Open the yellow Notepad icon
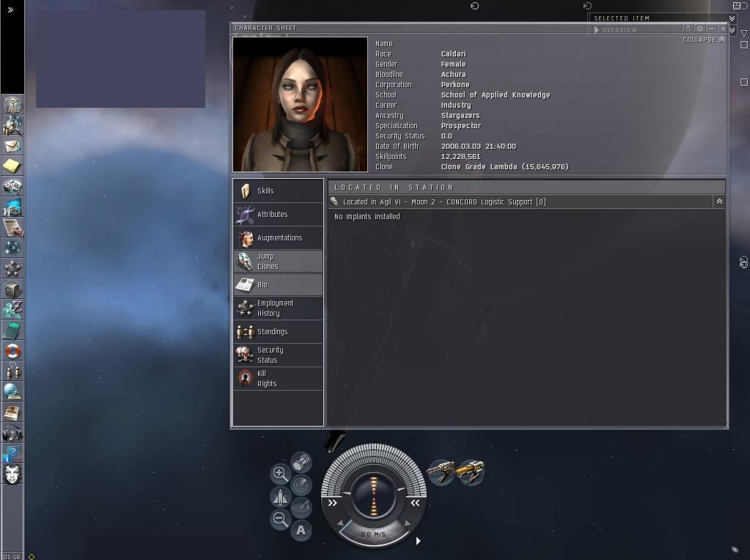750x560 pixels. [x=12, y=166]
